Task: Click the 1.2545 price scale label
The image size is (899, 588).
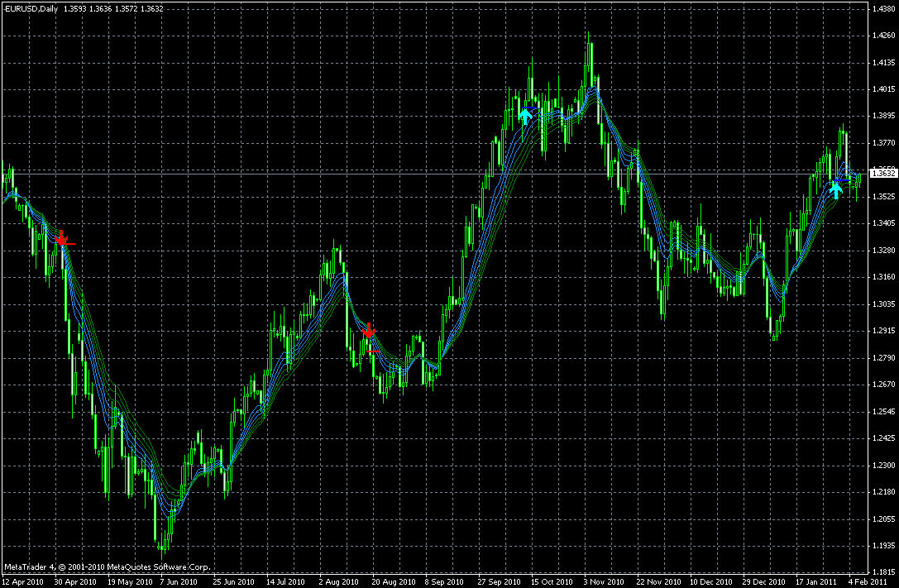Action: (883, 411)
